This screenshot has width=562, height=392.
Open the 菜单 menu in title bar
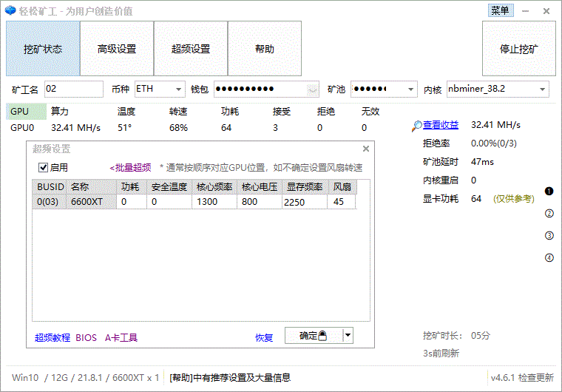tap(500, 10)
